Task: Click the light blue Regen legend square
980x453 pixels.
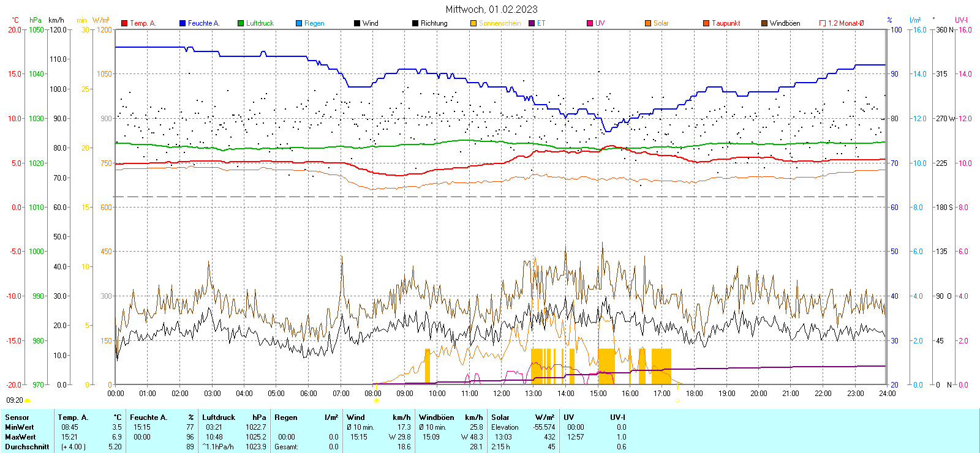Action: (x=299, y=23)
